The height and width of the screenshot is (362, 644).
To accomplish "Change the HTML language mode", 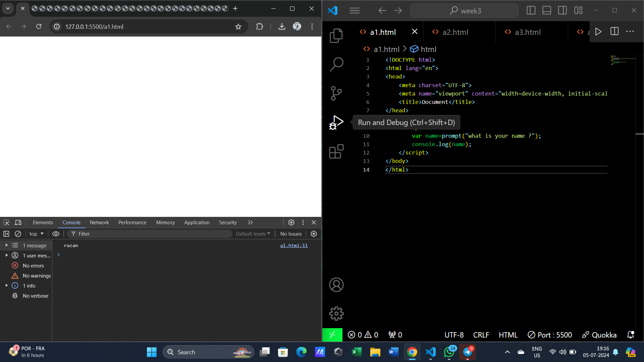I will 508,335.
